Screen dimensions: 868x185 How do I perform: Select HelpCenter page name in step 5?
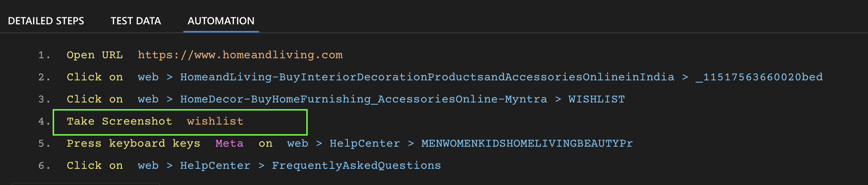click(x=364, y=143)
